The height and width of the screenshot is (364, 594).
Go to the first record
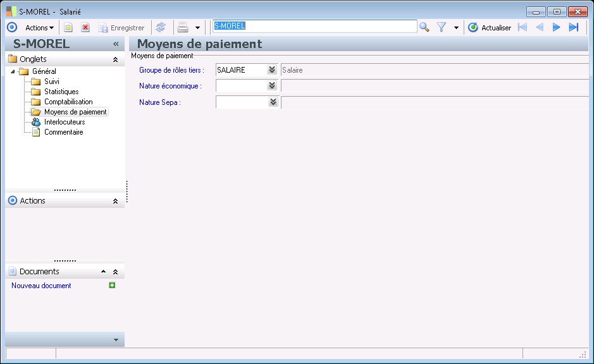(x=523, y=27)
